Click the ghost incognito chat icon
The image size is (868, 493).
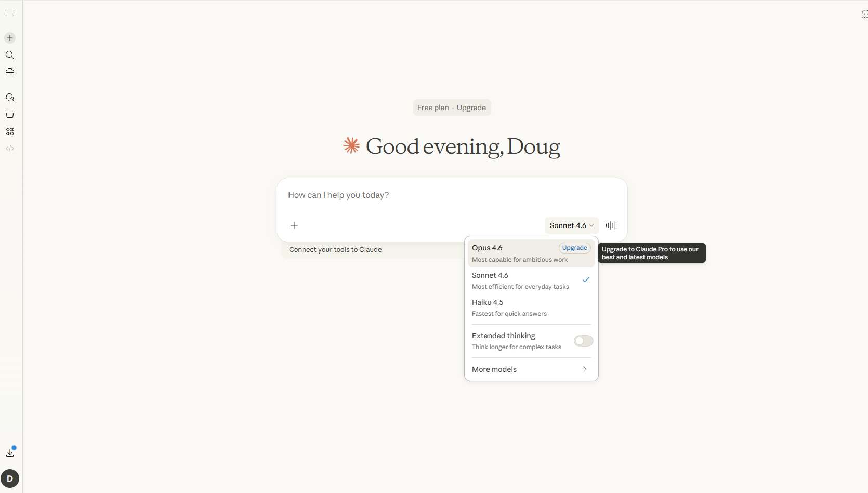tap(864, 14)
